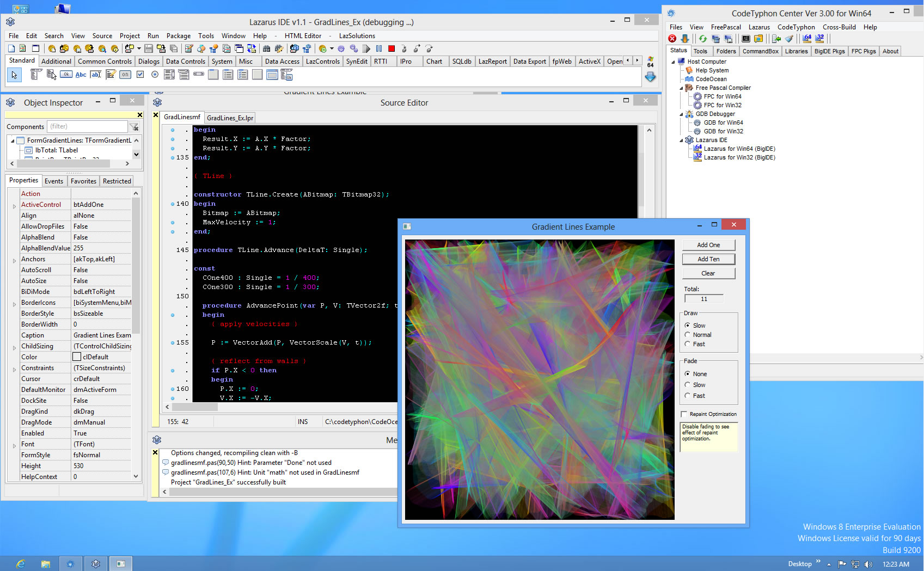This screenshot has width=924, height=571.
Task: Click the green refresh icon in CodeTyphon Center
Action: click(x=703, y=39)
